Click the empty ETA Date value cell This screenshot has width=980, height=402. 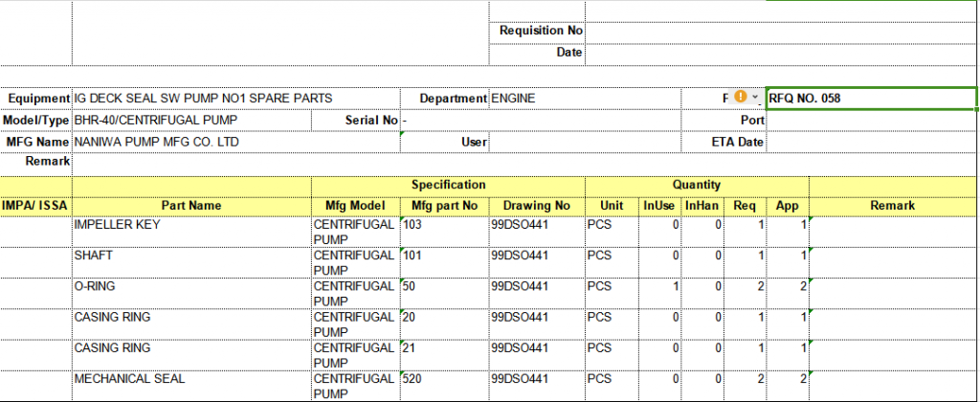click(x=871, y=143)
